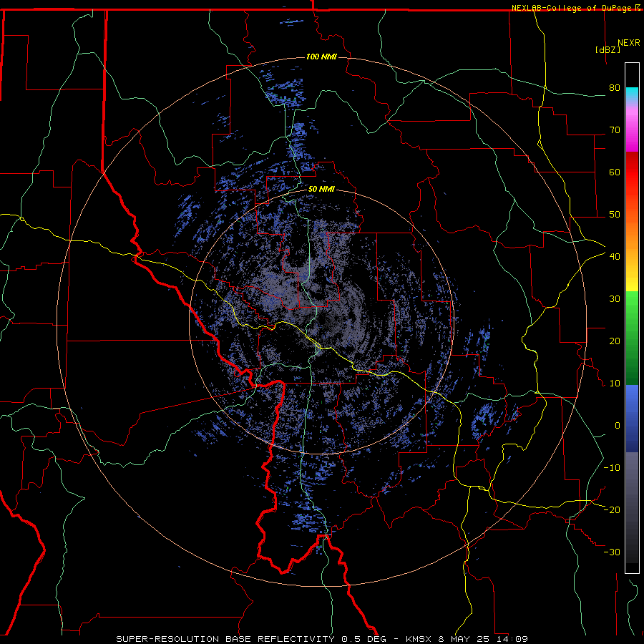
Task: Click the 80 dBZ scale value
Action: [615, 88]
